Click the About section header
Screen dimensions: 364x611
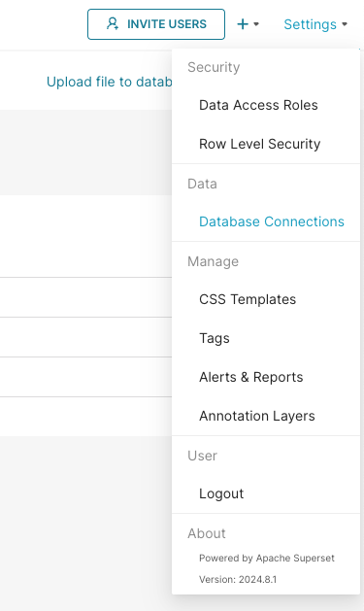coord(207,533)
